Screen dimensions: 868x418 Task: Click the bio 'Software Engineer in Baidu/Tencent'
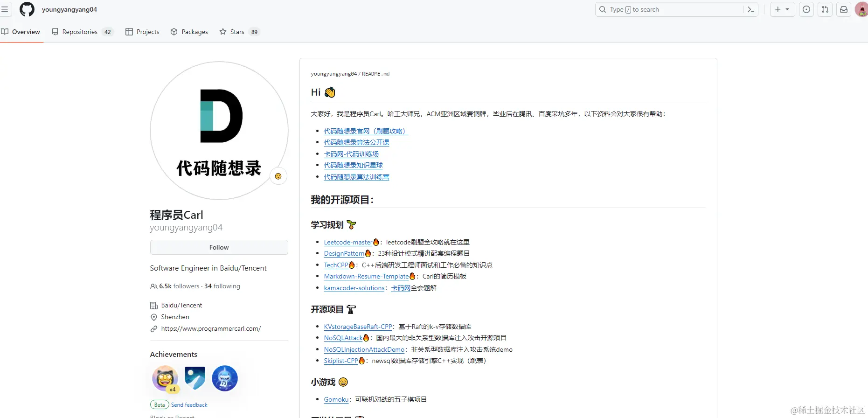(208, 268)
